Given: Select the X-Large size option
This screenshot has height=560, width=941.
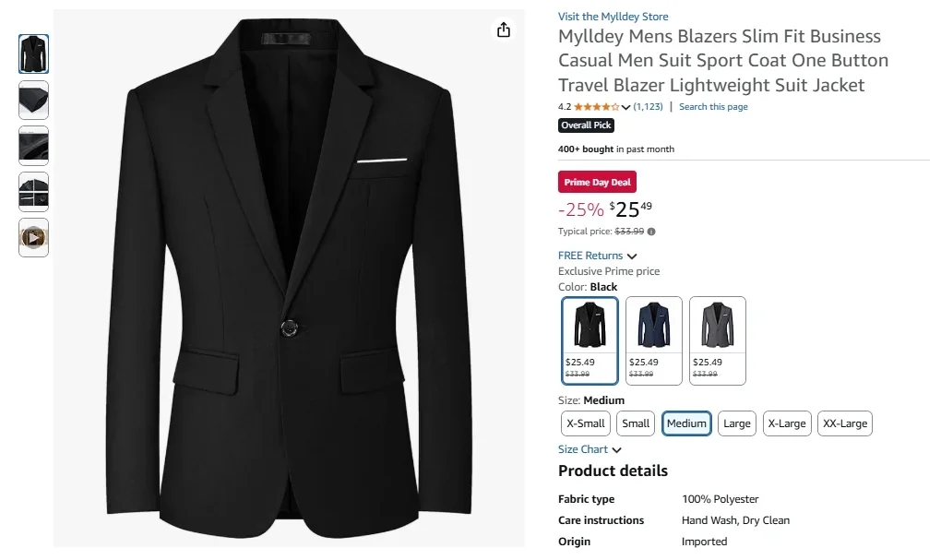Looking at the screenshot, I should pyautogui.click(x=786, y=423).
